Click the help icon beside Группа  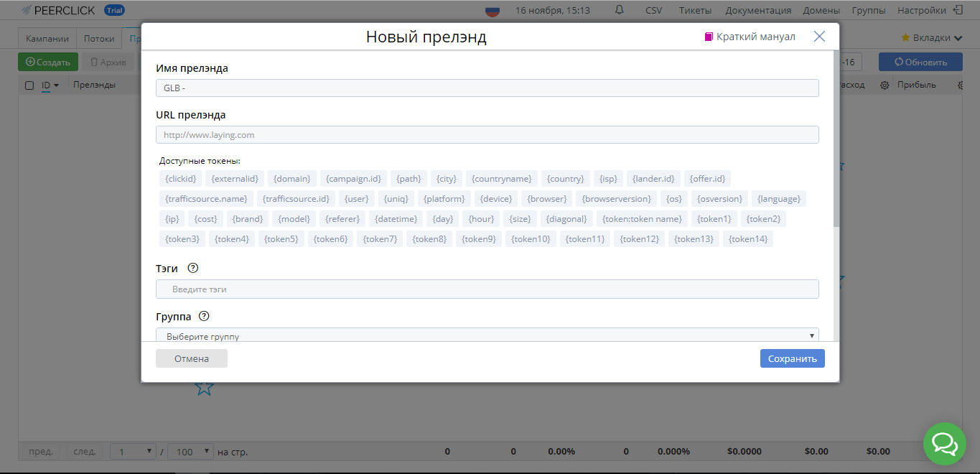coord(204,316)
